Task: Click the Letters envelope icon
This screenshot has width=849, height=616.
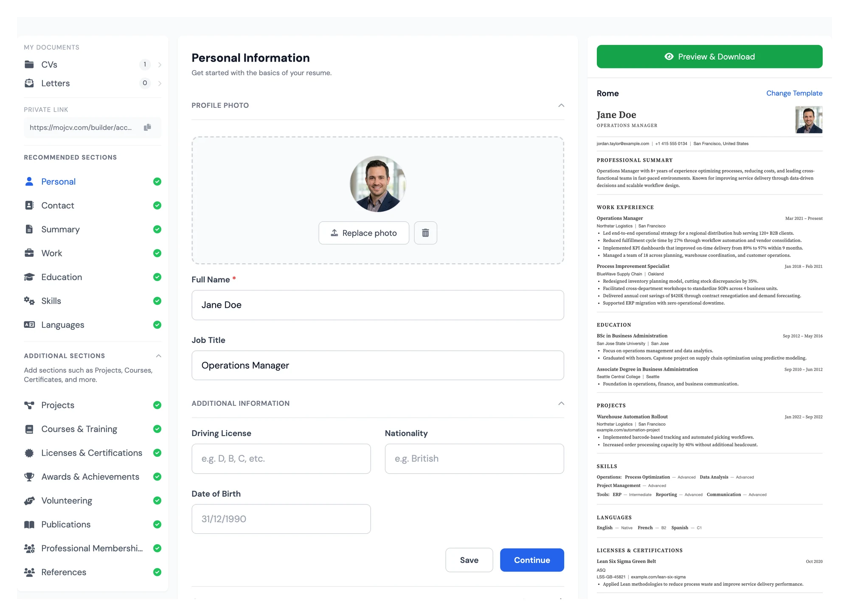Action: (x=29, y=83)
